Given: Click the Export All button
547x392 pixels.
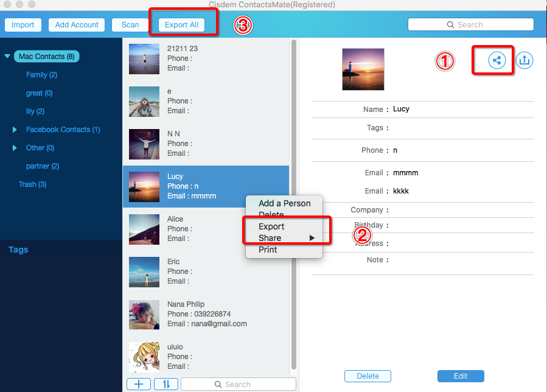Looking at the screenshot, I should tap(181, 25).
